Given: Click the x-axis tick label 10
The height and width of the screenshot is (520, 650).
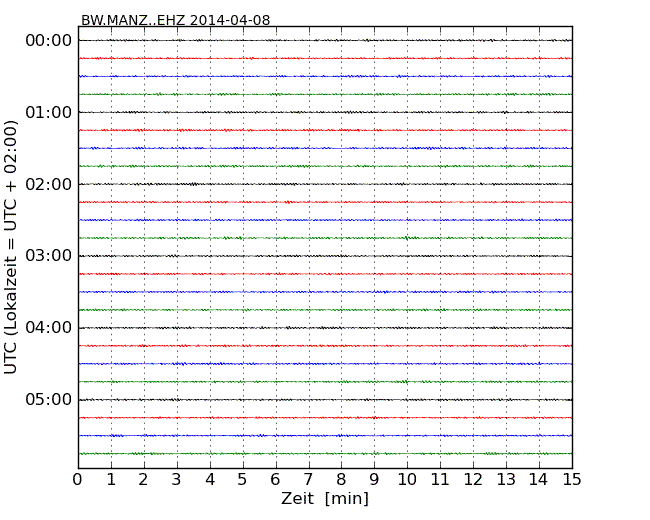Looking at the screenshot, I should [407, 479].
